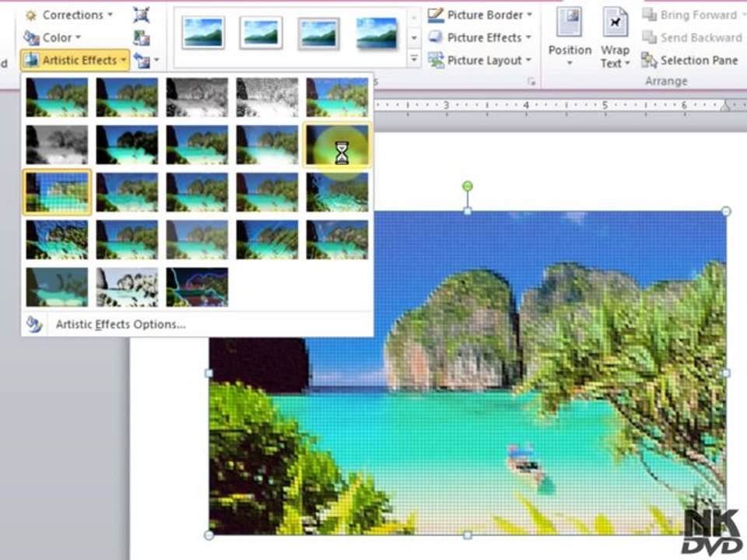747x560 pixels.
Task: Open the Picture Layout dropdown
Action: (x=480, y=60)
